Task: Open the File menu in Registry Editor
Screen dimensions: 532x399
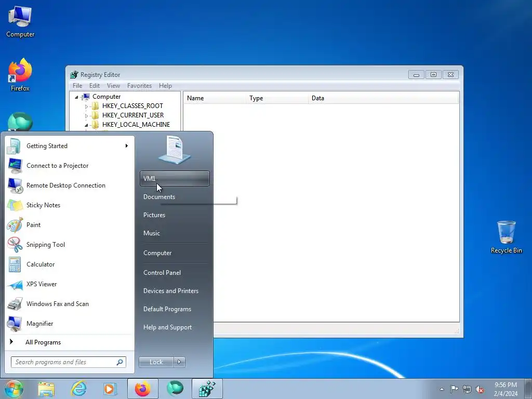Action: click(77, 86)
